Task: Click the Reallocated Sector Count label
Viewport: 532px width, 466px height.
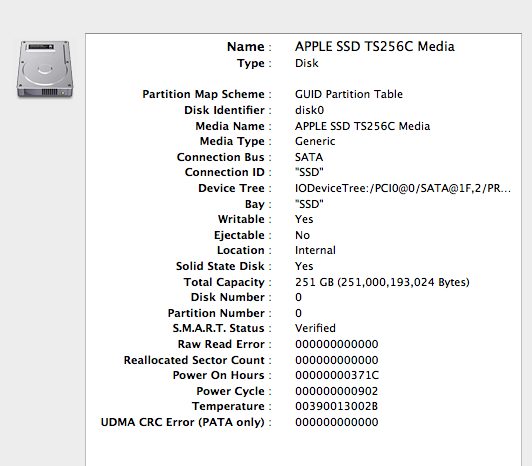Action: pos(194,360)
